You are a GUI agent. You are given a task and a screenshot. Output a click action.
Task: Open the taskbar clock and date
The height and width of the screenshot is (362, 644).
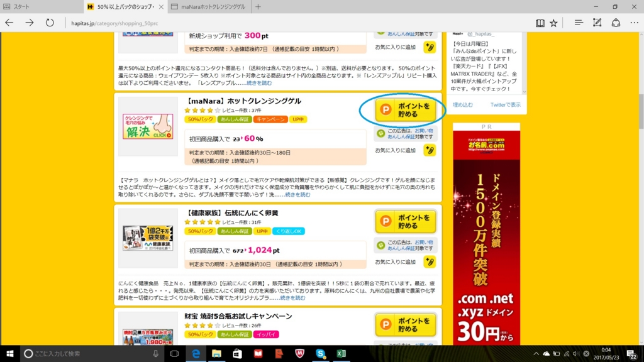click(x=606, y=353)
